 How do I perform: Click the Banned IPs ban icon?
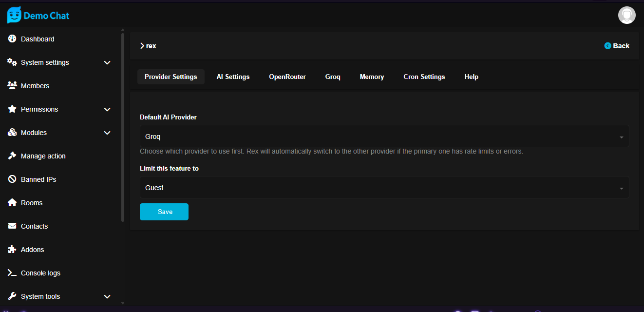click(x=12, y=179)
